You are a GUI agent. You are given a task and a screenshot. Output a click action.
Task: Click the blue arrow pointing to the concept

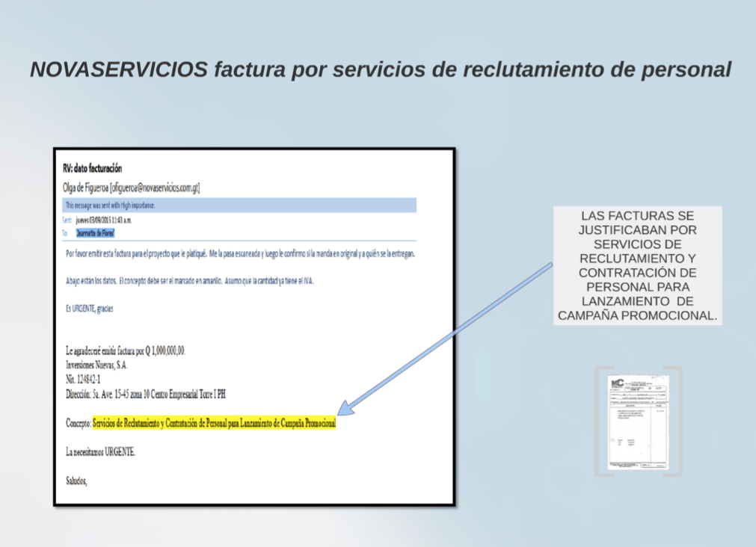tap(446, 339)
